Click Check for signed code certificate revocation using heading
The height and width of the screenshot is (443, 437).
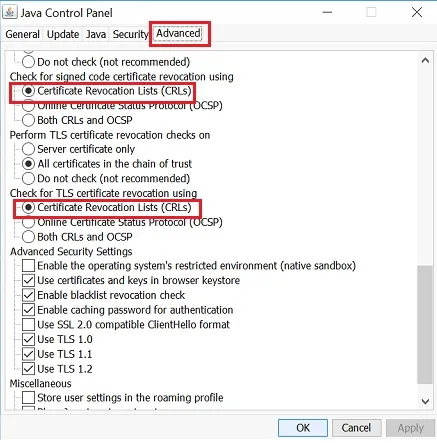pos(121,76)
